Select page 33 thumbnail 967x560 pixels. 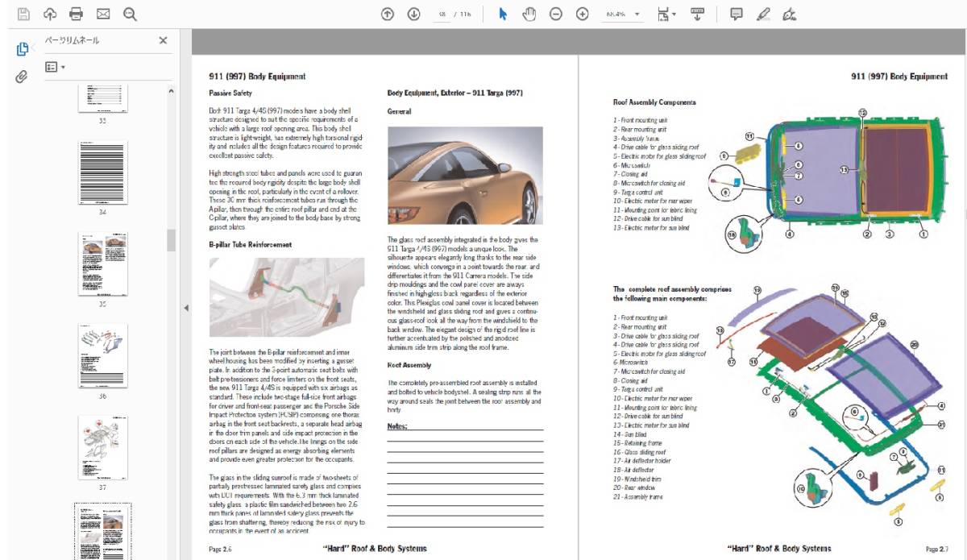tap(102, 98)
